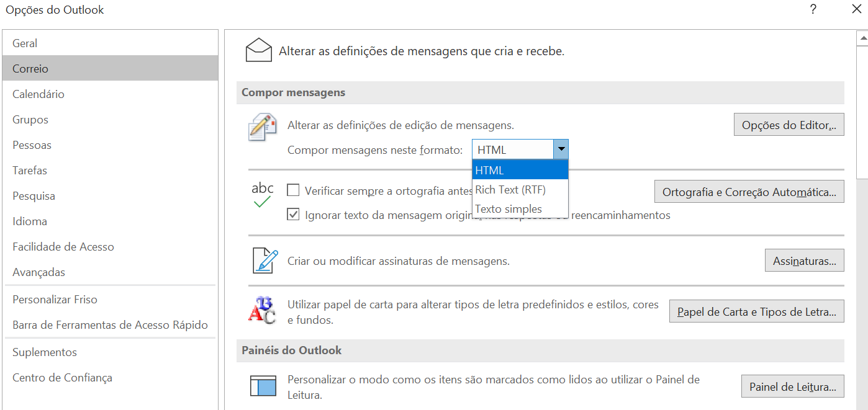Close the Opções do Outlook dialog
The height and width of the screenshot is (410, 868).
pos(856,9)
